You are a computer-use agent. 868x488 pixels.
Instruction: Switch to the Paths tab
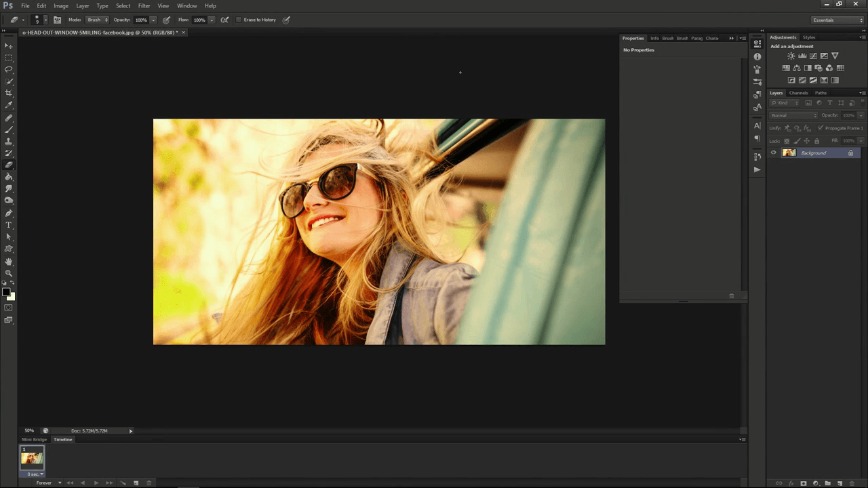point(821,93)
